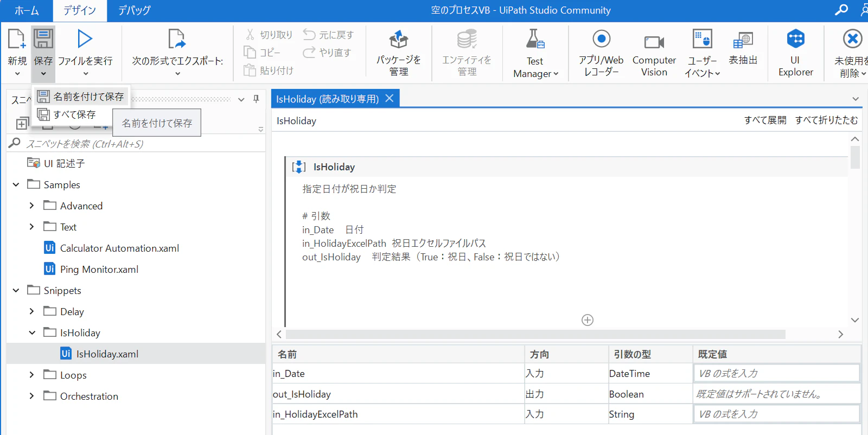Expand the Orchestration folder

pyautogui.click(x=31, y=396)
